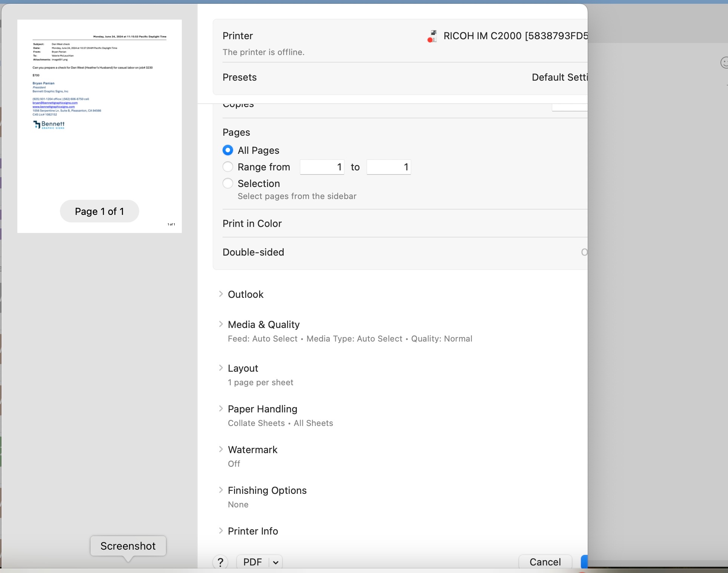Open the help question mark button

tap(220, 562)
